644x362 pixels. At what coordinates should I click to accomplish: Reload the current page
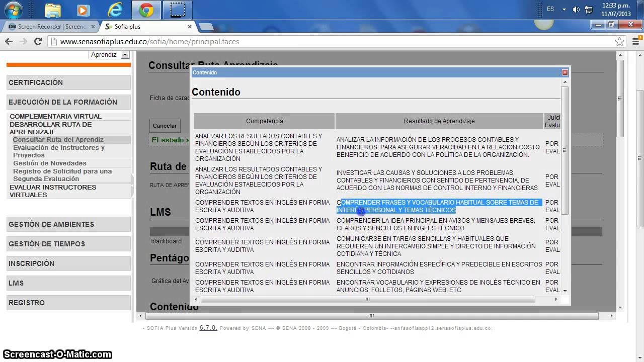pyautogui.click(x=38, y=42)
